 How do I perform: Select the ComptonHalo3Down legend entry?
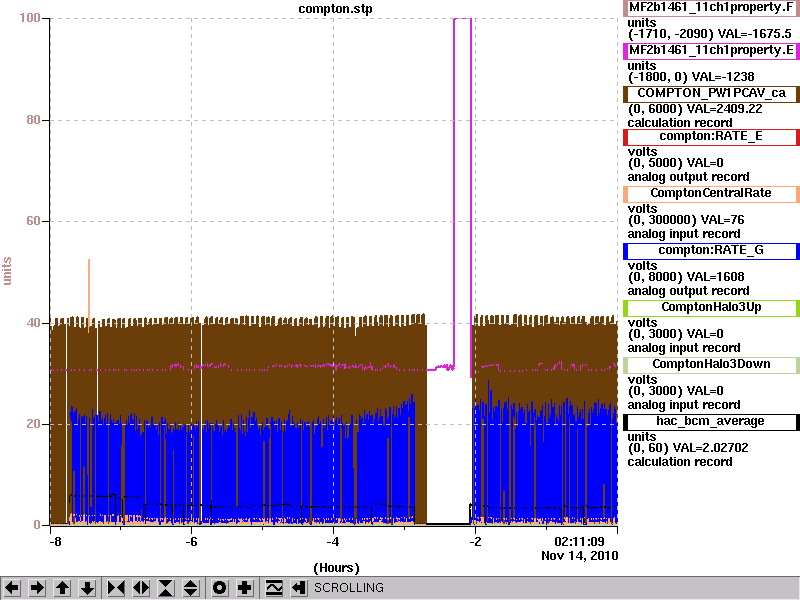(711, 365)
